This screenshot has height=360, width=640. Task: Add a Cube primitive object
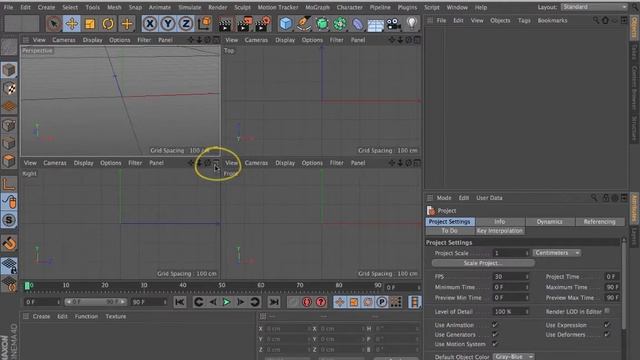click(286, 24)
